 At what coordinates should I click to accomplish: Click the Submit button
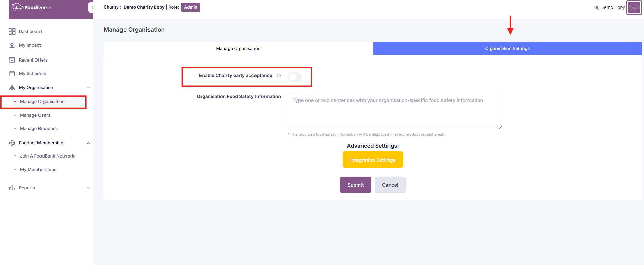pos(355,185)
